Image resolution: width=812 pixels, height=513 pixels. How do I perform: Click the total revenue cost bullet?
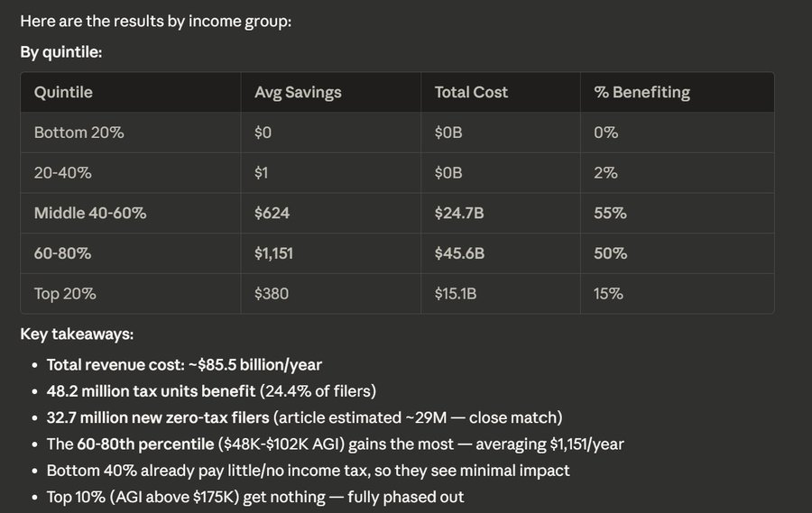pyautogui.click(x=184, y=365)
